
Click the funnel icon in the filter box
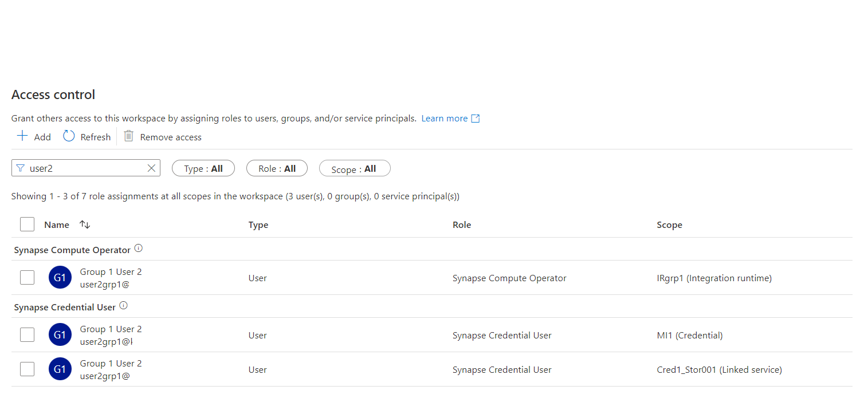(x=21, y=168)
